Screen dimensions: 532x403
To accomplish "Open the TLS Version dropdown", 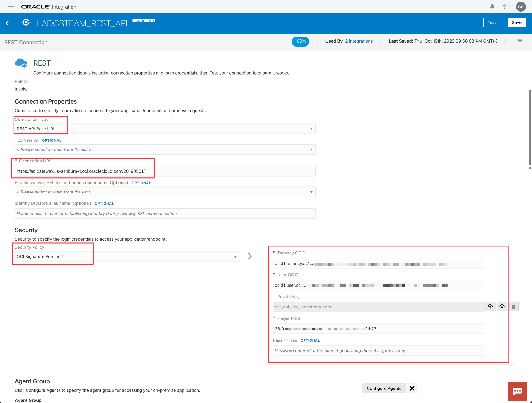I will point(311,149).
